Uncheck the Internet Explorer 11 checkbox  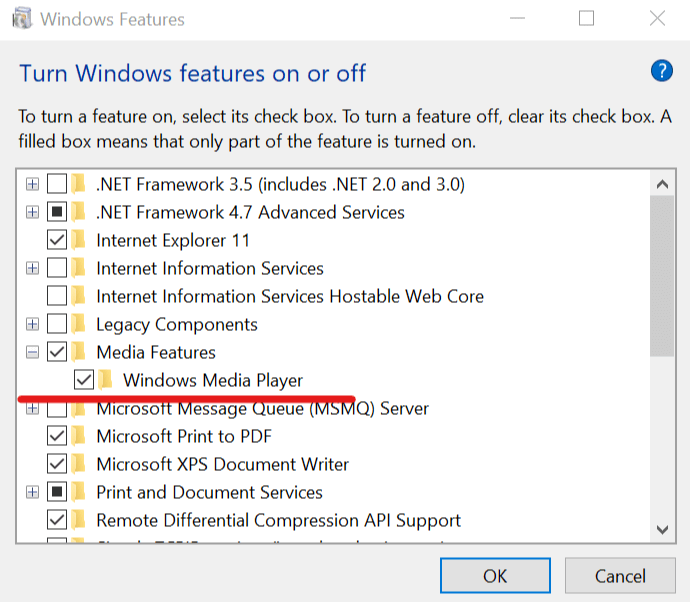tap(57, 240)
